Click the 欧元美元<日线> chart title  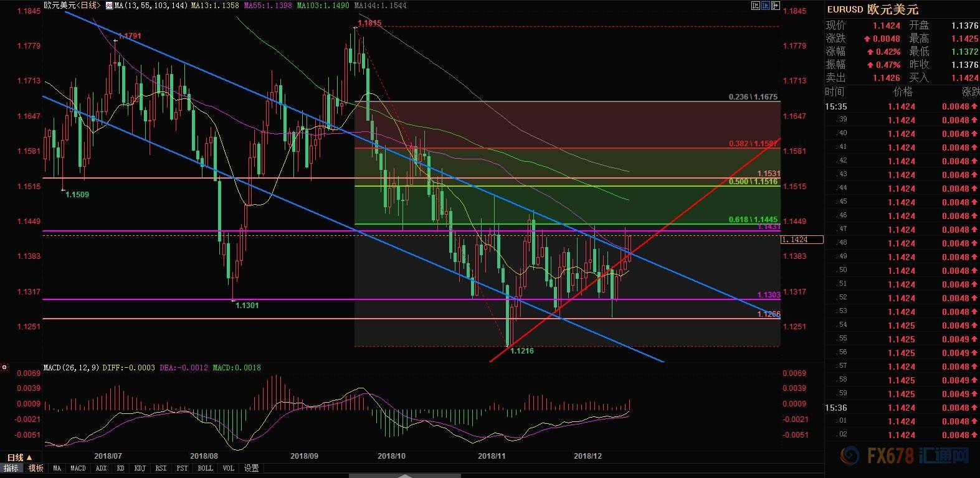[x=72, y=6]
